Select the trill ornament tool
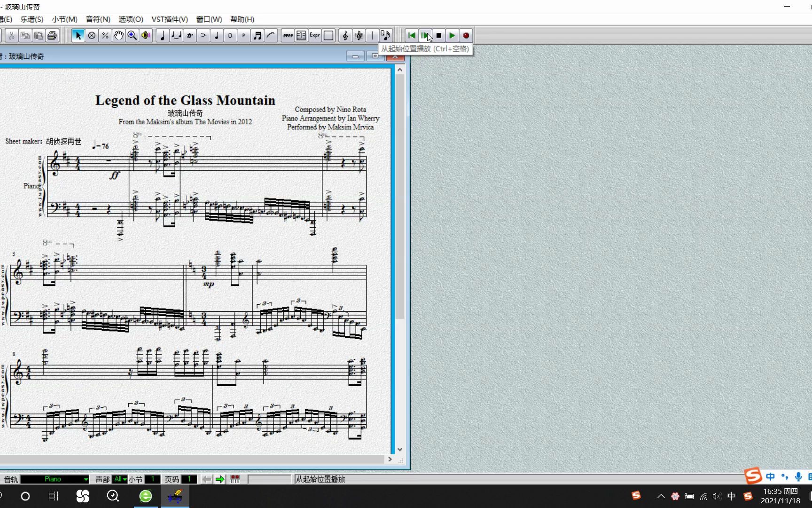 (190, 35)
